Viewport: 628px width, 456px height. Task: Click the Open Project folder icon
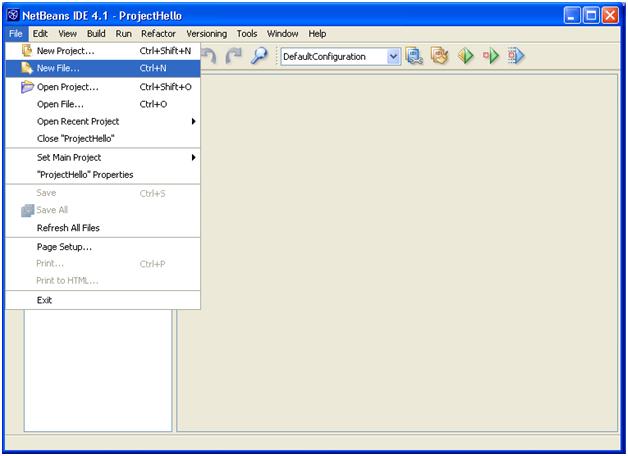[27, 86]
